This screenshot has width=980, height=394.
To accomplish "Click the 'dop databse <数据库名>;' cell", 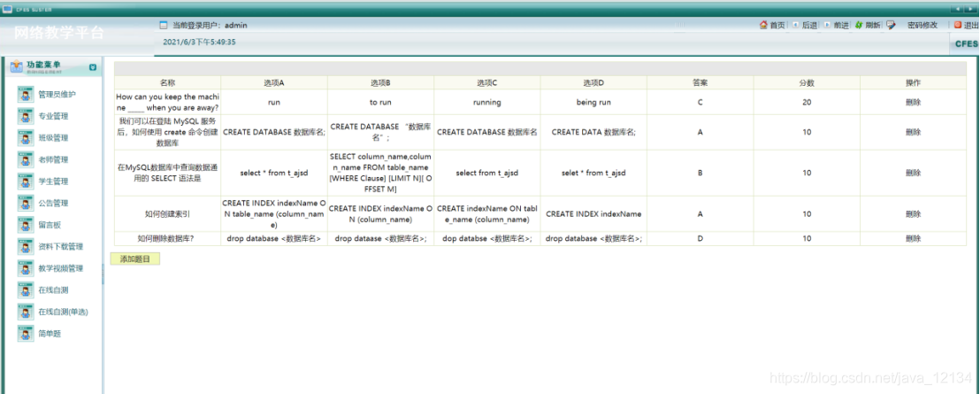I will click(x=486, y=238).
